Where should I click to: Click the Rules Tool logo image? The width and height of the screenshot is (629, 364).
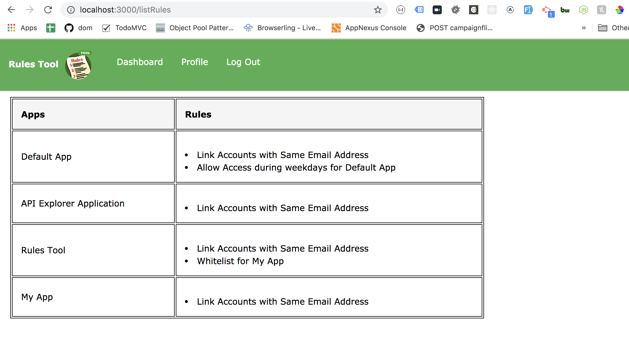[x=78, y=65]
